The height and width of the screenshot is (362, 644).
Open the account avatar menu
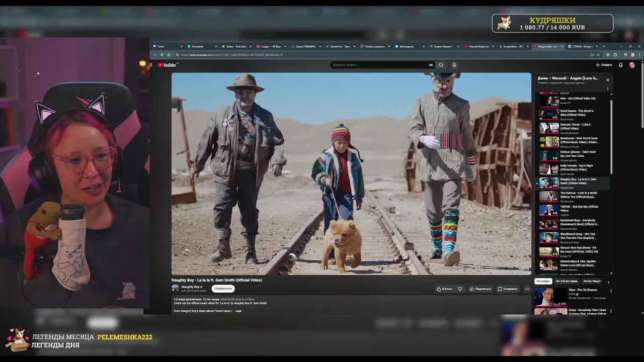coord(632,65)
